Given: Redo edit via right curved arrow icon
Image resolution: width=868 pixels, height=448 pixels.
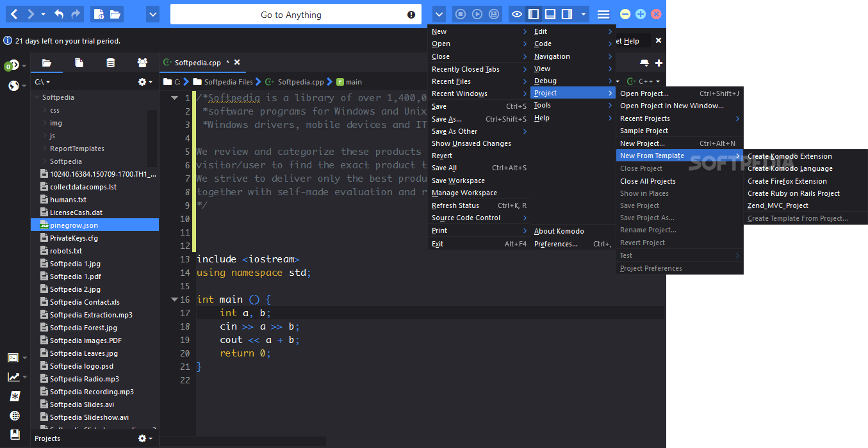Looking at the screenshot, I should pos(76,14).
